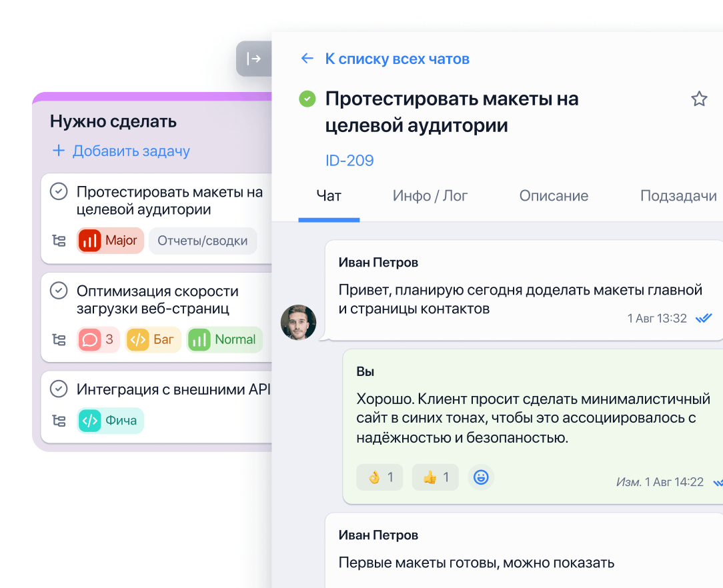Click the Normal priority badge
Image resolution: width=723 pixels, height=588 pixels.
[x=224, y=339]
